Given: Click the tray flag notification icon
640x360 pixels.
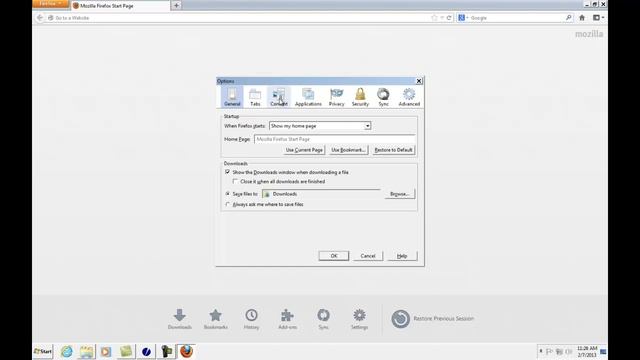Looking at the screenshot, I should pos(549,351).
